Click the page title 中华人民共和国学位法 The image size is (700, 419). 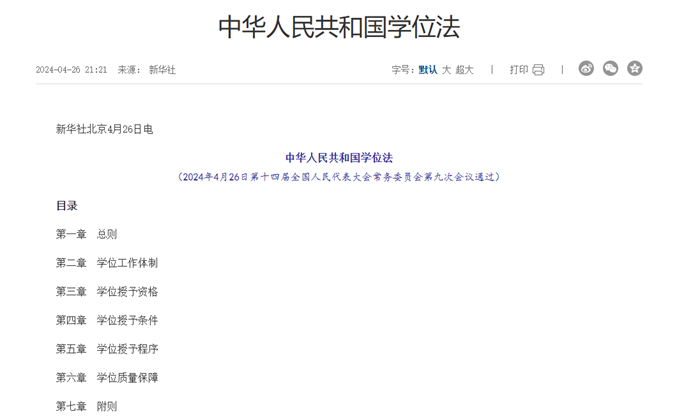tap(339, 26)
